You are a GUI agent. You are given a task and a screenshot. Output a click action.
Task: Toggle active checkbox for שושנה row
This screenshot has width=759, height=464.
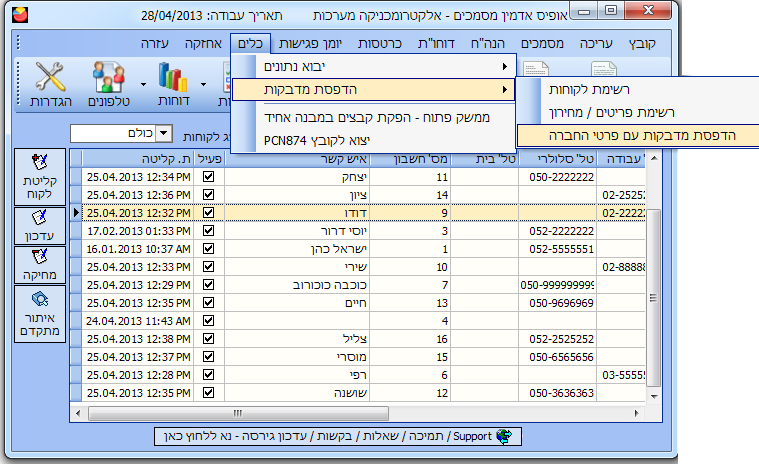click(209, 392)
